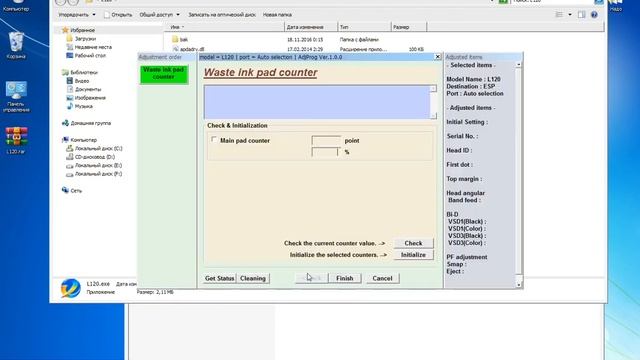Click Burn to optical disc toolbar item
Image resolution: width=640 pixels, height=360 pixels.
click(x=222, y=15)
